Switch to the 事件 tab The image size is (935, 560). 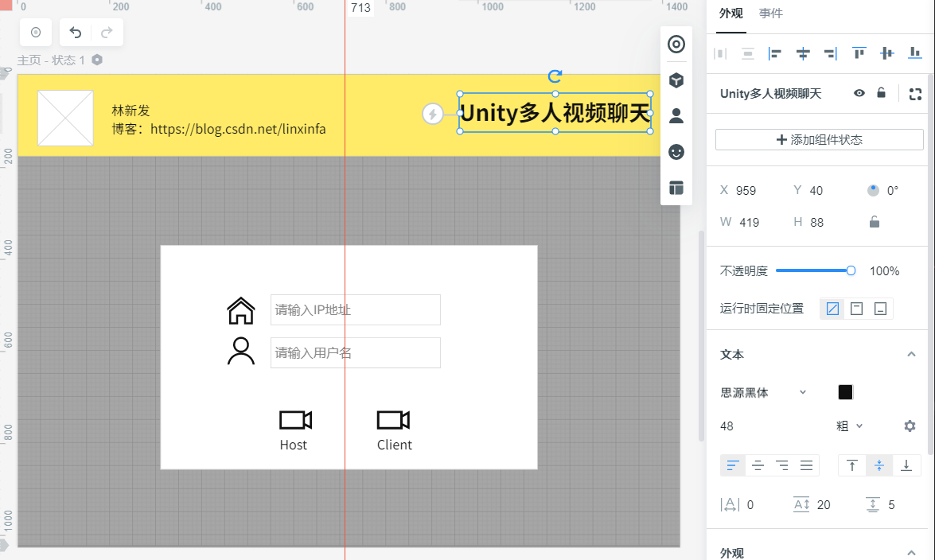(x=769, y=13)
